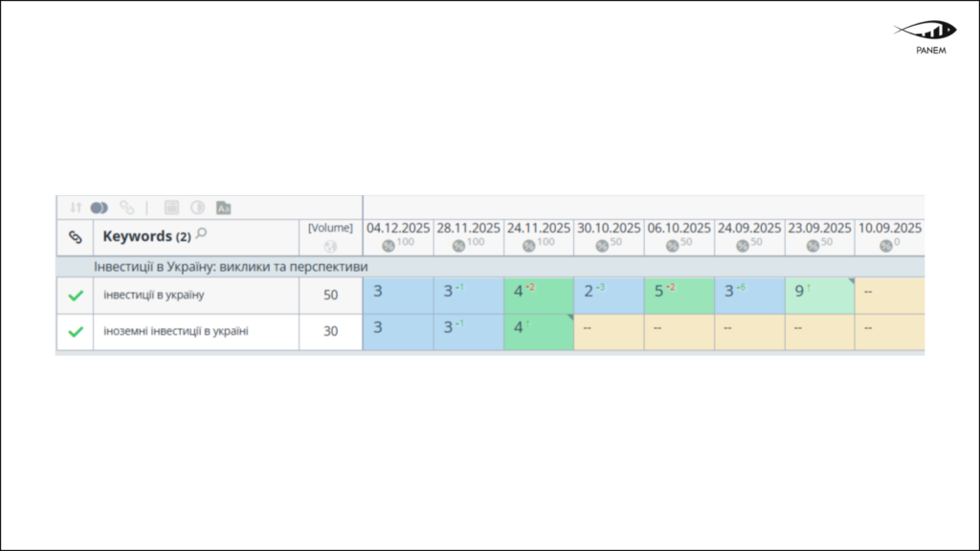Open the calendar icon on the toolbar
The image size is (980, 551).
(172, 207)
